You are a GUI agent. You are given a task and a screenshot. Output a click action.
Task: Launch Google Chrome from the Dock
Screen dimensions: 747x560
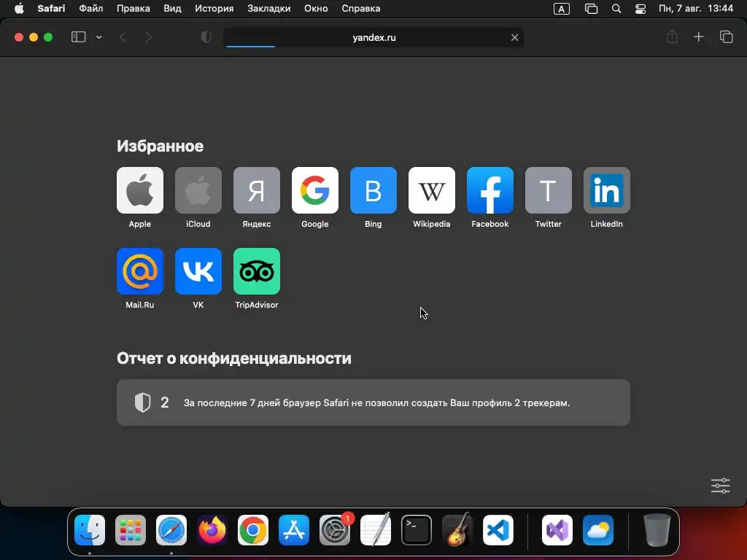point(253,530)
